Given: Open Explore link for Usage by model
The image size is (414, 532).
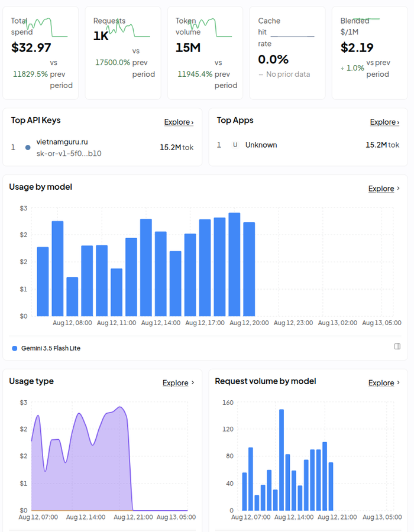Looking at the screenshot, I should 381,189.
